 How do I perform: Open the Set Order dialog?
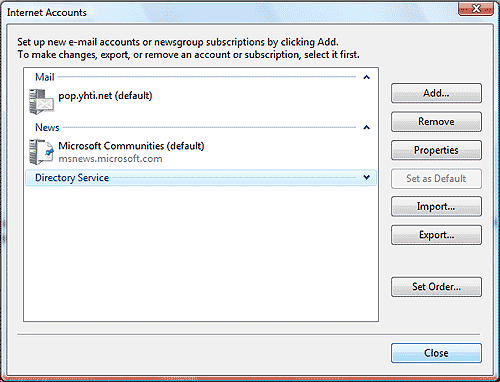pyautogui.click(x=436, y=287)
